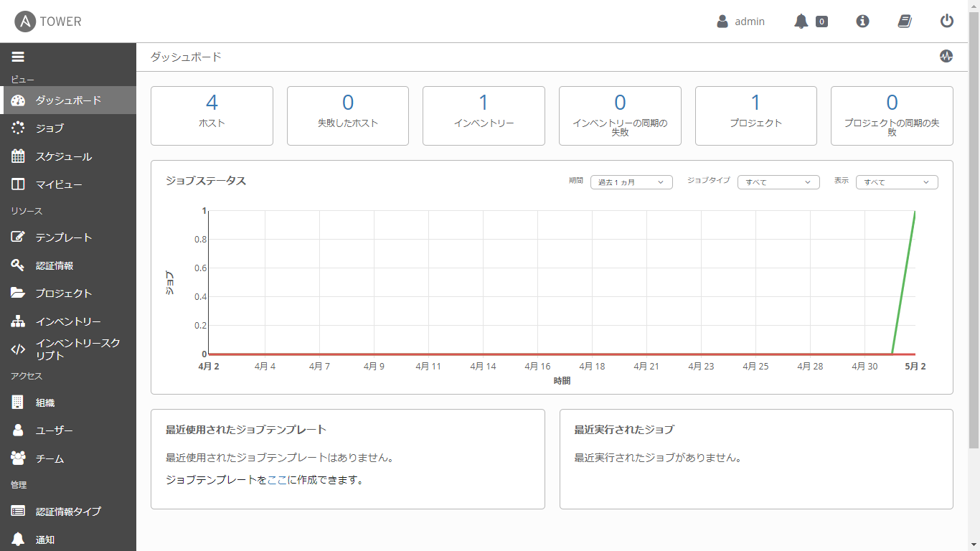Collapse the sidebar with the hamburger icon

(x=18, y=56)
